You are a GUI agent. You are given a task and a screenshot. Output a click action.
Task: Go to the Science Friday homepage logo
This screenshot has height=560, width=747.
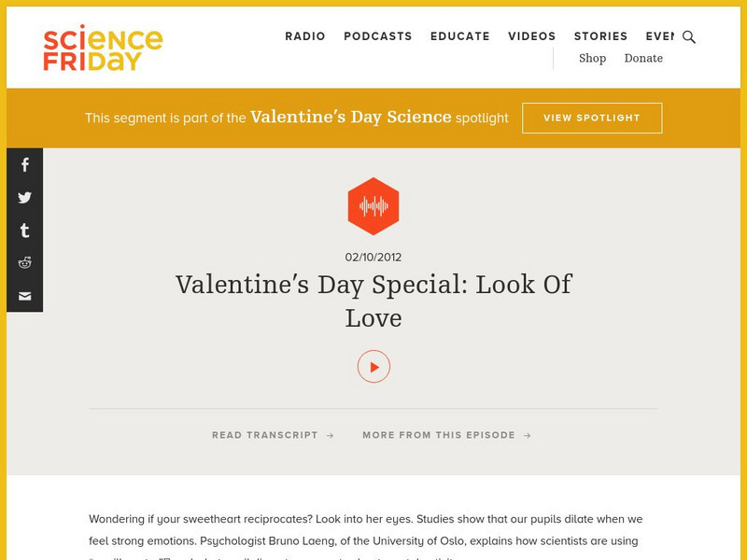pos(103,49)
